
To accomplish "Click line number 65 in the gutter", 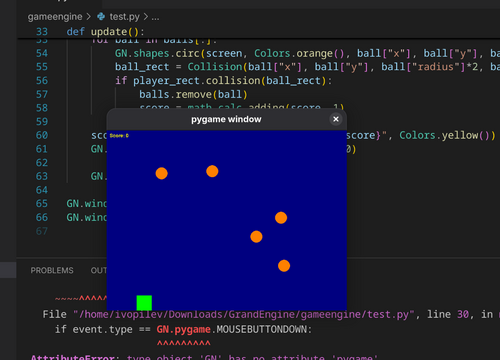I will click(x=42, y=204).
